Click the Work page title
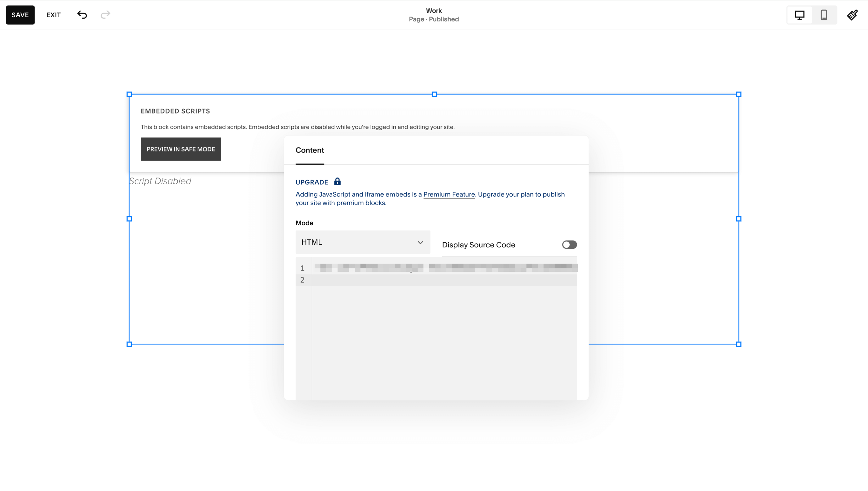 point(434,11)
